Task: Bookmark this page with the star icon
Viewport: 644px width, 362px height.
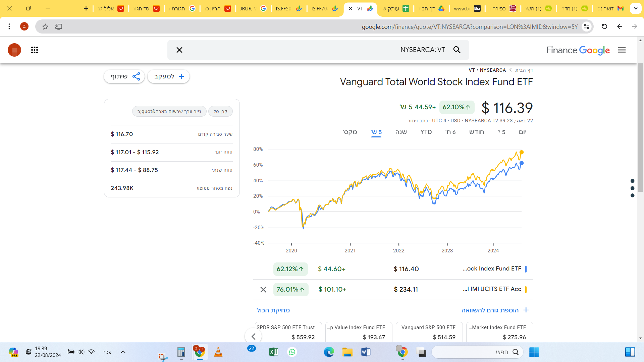Action: [45, 26]
